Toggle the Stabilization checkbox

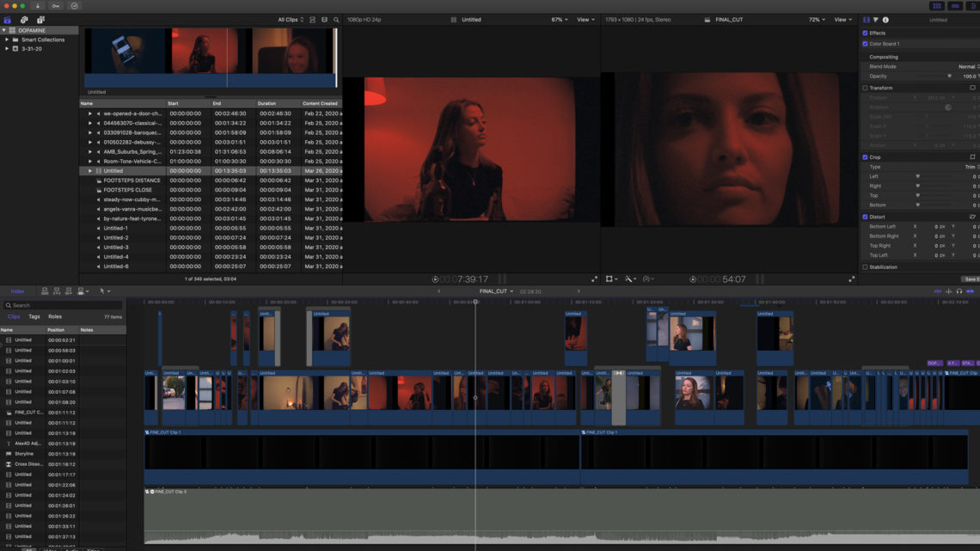click(x=865, y=267)
